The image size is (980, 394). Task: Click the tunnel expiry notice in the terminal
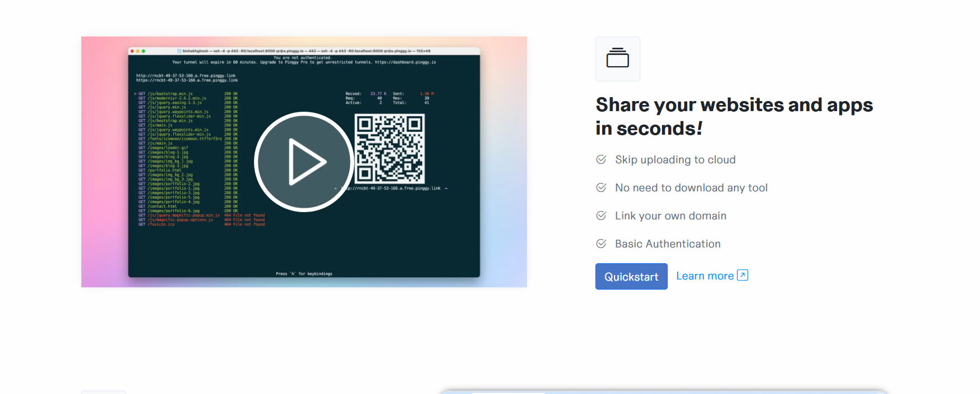304,62
